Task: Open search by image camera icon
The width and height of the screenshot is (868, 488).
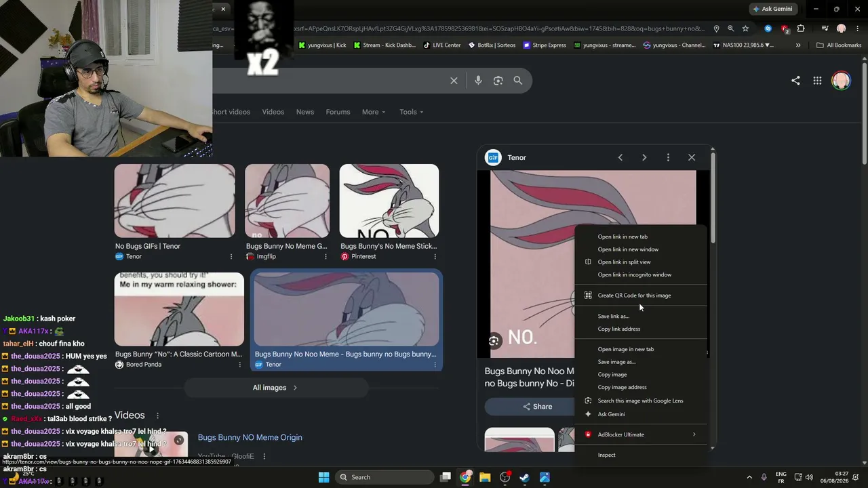Action: pos(498,81)
